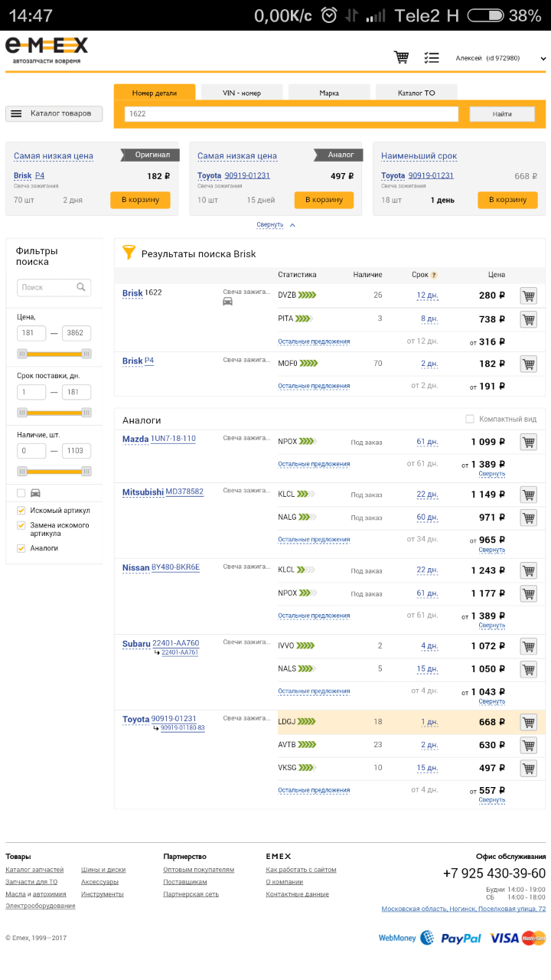The width and height of the screenshot is (551, 980).
Task: Open the Subaru 22401-AA760 link
Action: (175, 643)
